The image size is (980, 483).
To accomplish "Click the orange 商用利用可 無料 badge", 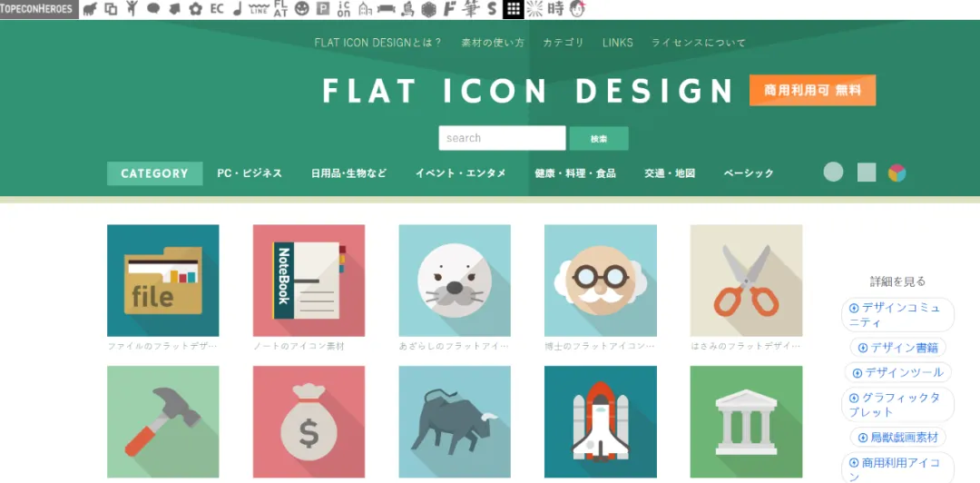I will 812,90.
